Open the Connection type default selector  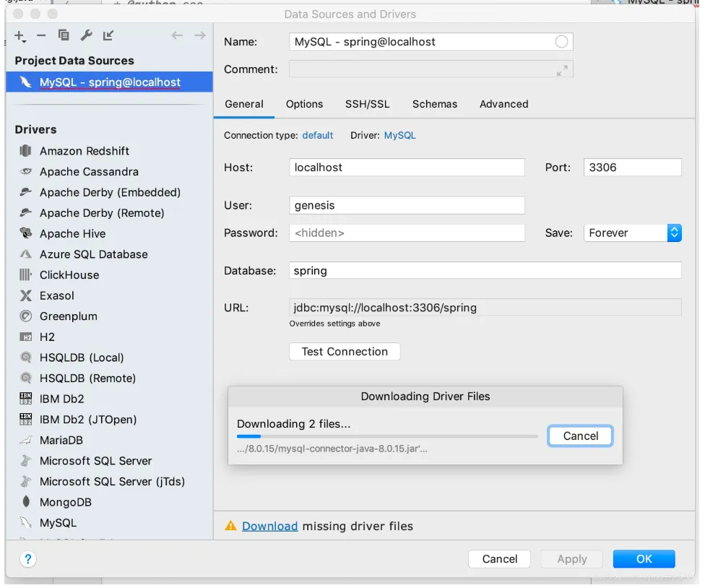point(318,135)
